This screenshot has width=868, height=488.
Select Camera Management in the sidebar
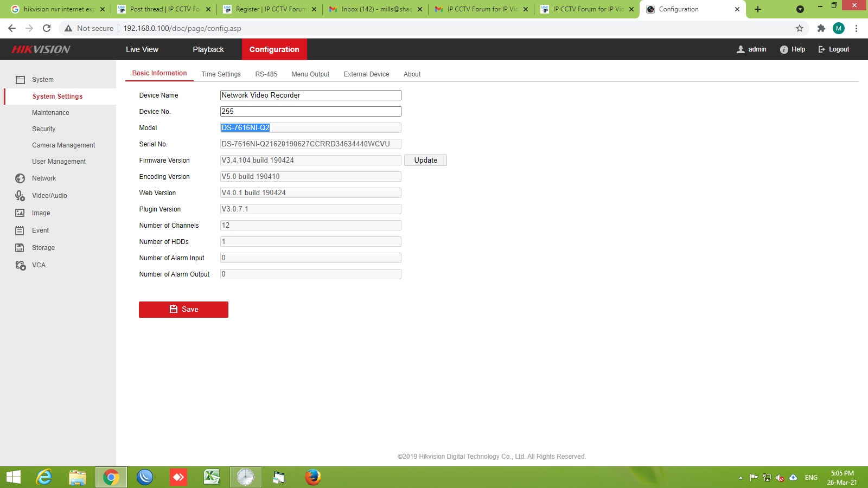63,145
